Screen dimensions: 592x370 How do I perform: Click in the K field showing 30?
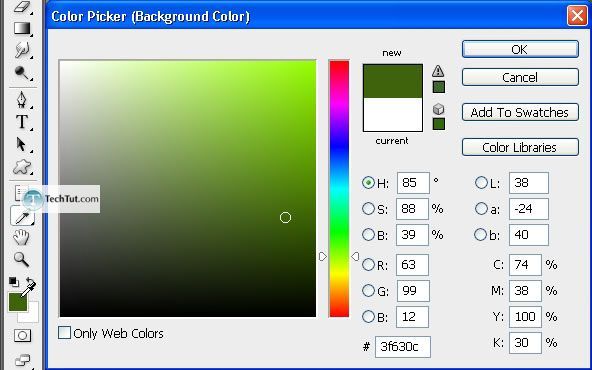pyautogui.click(x=525, y=343)
